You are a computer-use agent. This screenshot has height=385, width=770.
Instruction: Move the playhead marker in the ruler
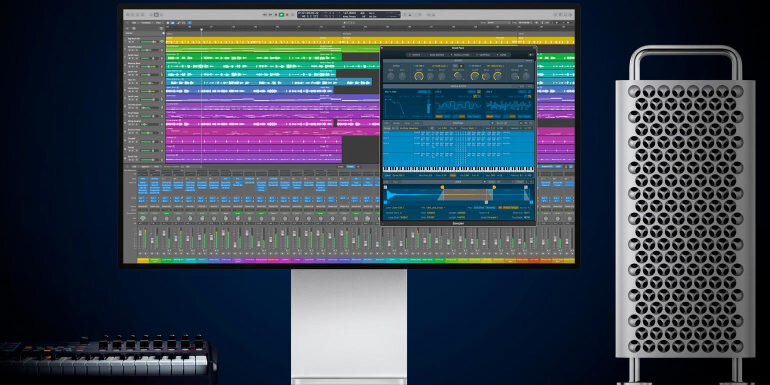pyautogui.click(x=201, y=30)
